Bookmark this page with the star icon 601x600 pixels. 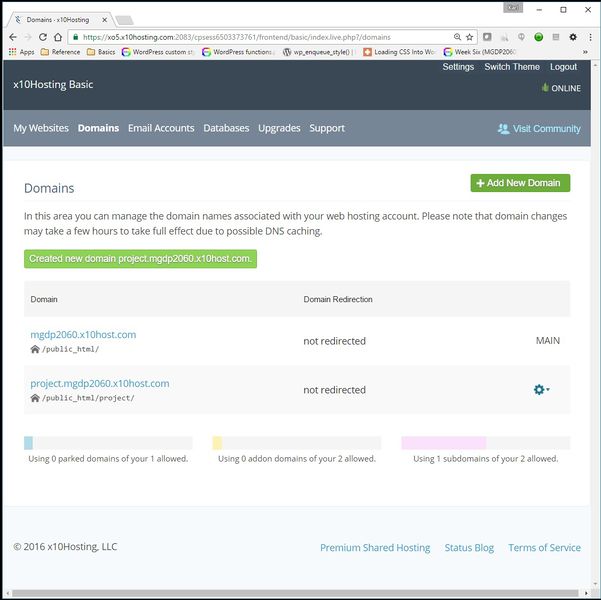[x=470, y=37]
